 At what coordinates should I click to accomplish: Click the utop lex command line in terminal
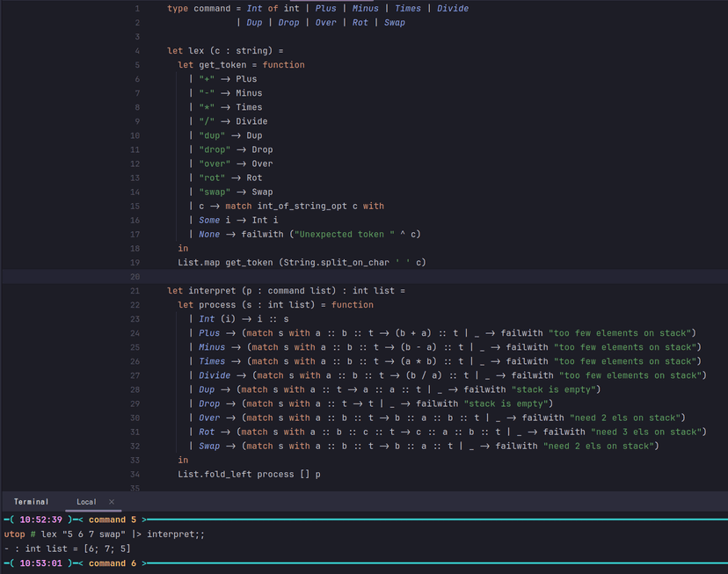(105, 534)
